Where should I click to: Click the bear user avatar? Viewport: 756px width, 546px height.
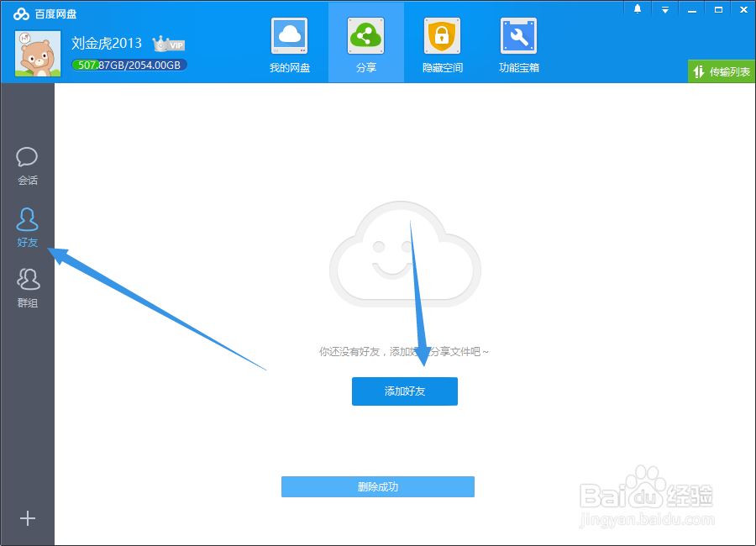pos(38,54)
